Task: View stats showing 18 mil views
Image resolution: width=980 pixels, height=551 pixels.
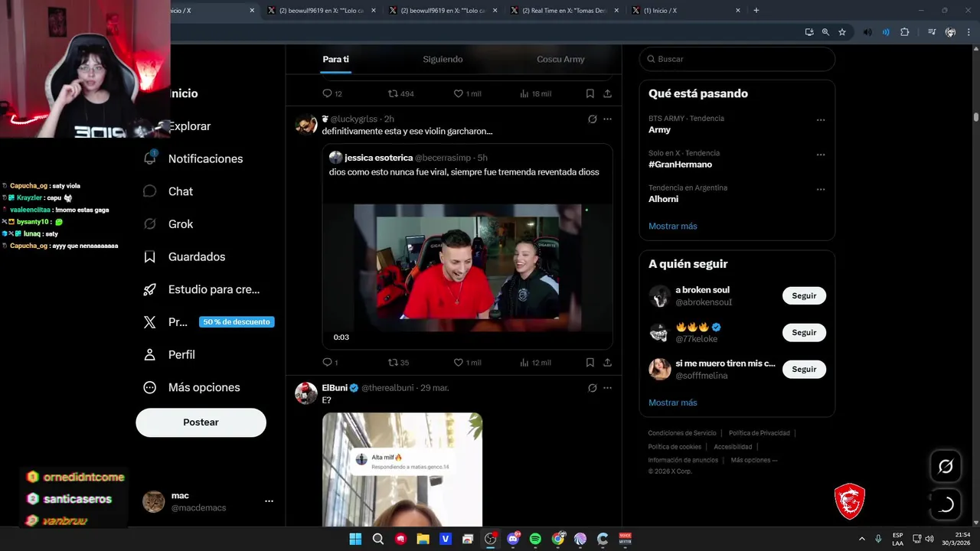Action: tap(535, 93)
